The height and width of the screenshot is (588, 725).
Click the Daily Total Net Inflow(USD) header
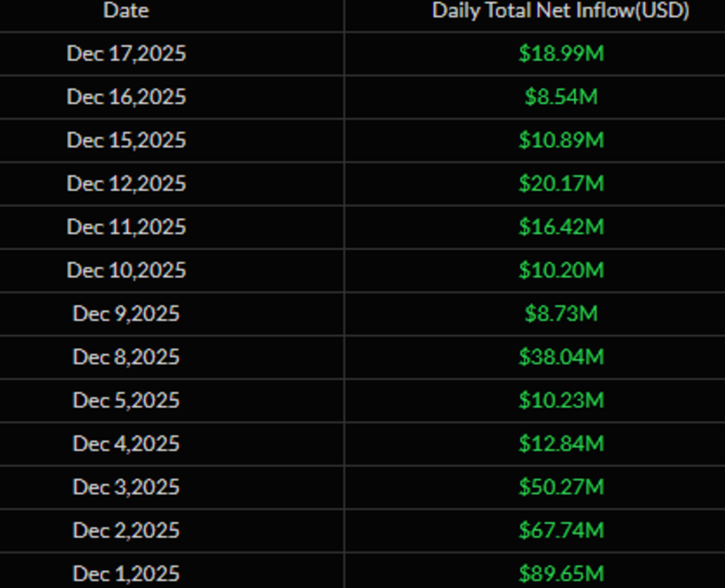(x=561, y=10)
